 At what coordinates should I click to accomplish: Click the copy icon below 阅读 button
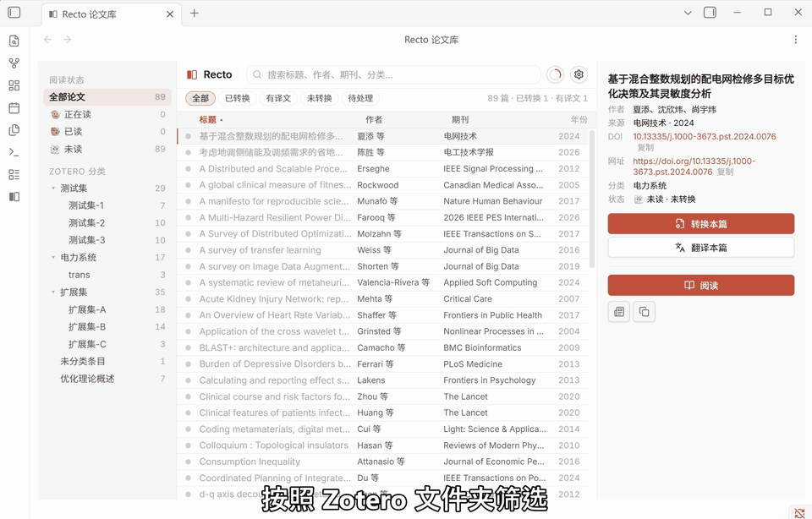(645, 312)
